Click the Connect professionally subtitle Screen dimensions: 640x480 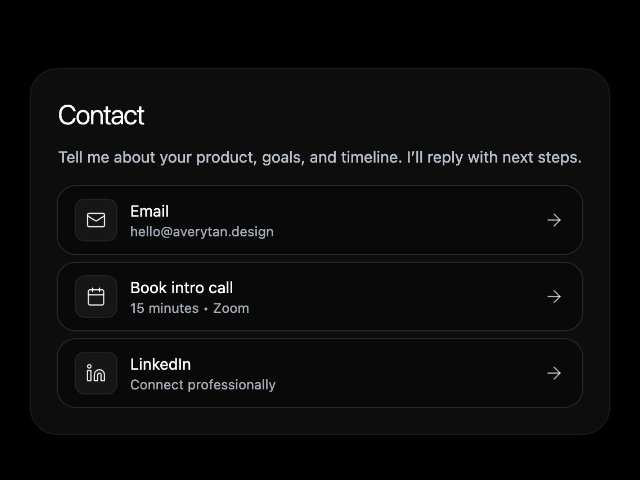[x=203, y=385]
